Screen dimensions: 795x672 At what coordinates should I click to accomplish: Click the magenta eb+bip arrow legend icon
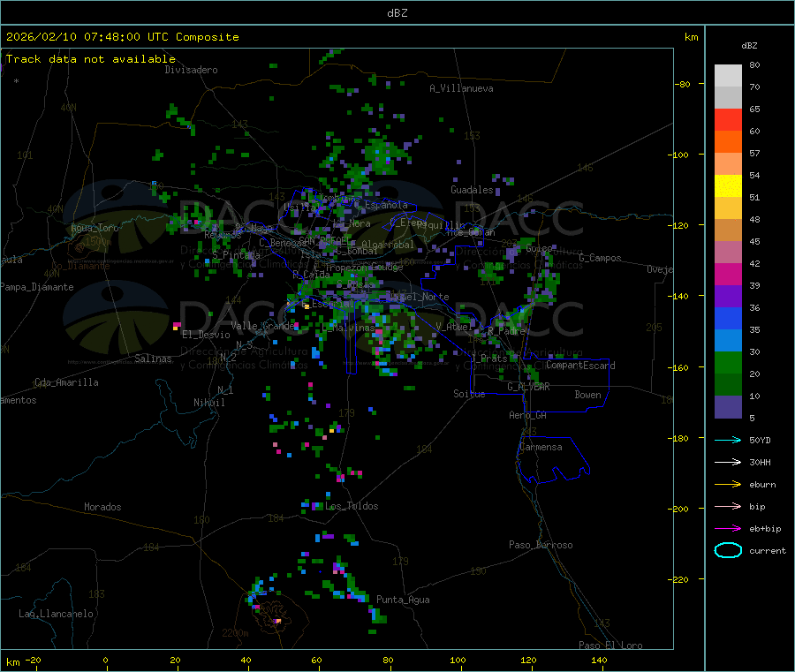pyautogui.click(x=728, y=529)
